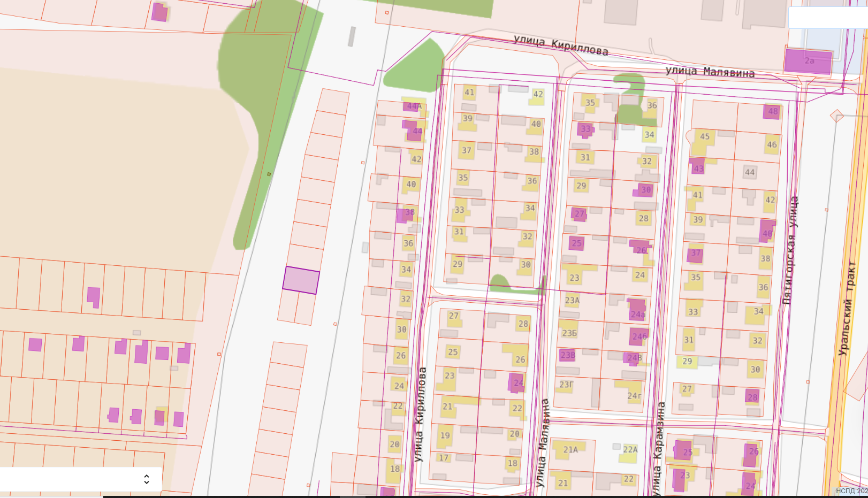Click the empty white search box at top right
The width and height of the screenshot is (868, 498).
pos(828,18)
